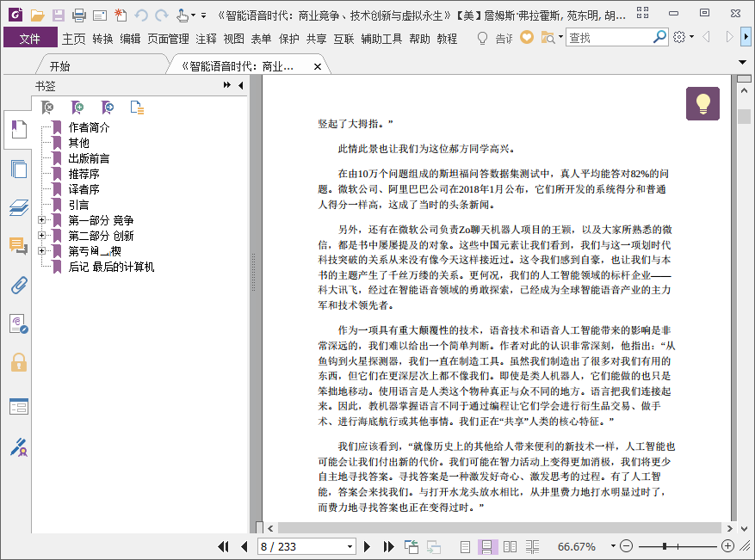
Task: Open file using the folder icon
Action: [37, 15]
